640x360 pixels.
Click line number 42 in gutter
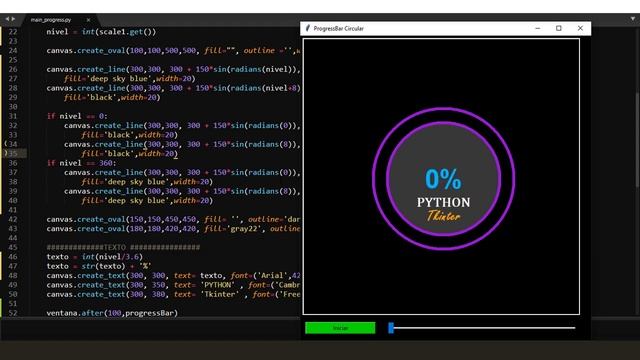pos(13,219)
